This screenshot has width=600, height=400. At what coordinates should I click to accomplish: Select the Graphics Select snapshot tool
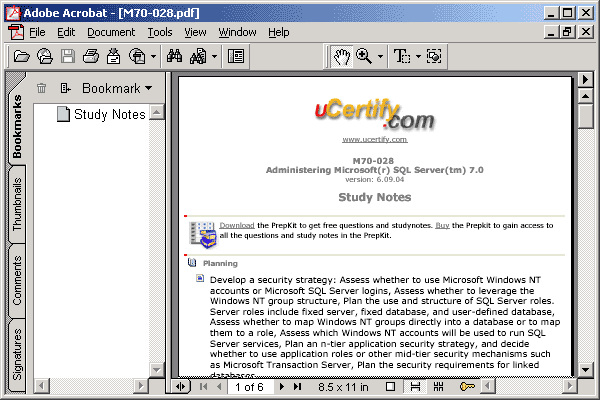pyautogui.click(x=434, y=57)
